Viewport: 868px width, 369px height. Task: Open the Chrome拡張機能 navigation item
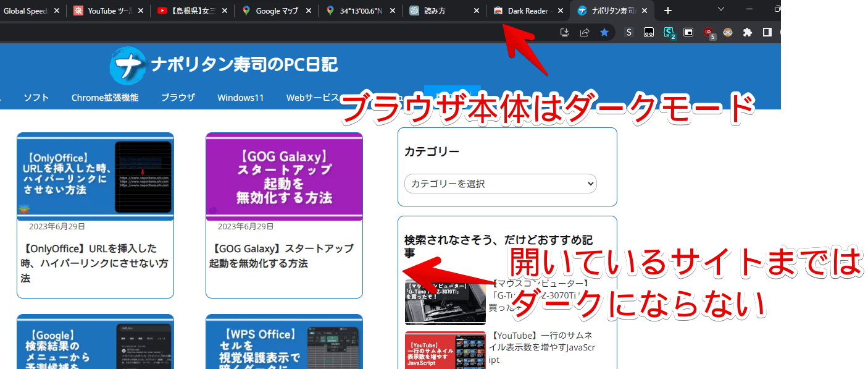[105, 98]
